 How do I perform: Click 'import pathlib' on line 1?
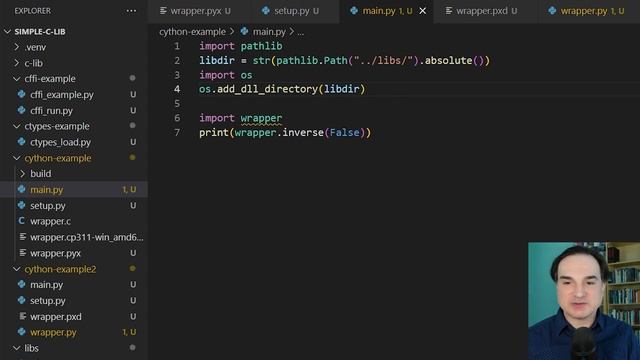241,46
